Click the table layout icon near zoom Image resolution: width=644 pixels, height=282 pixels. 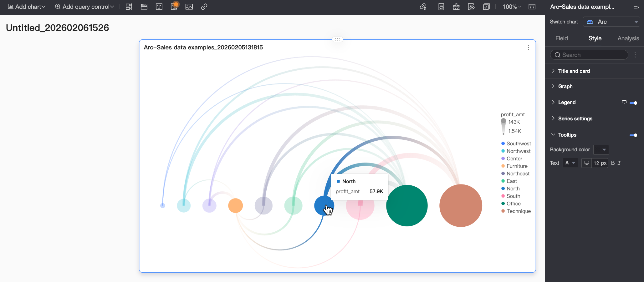532,7
